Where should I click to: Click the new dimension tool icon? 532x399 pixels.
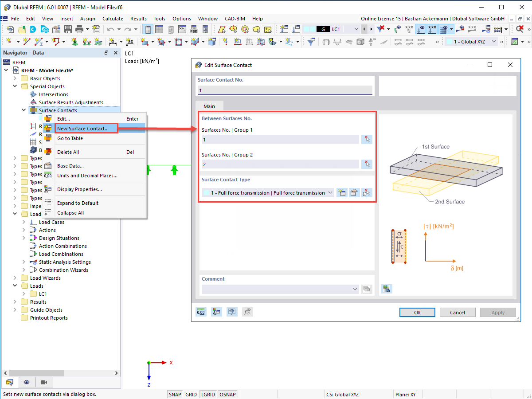(113, 42)
